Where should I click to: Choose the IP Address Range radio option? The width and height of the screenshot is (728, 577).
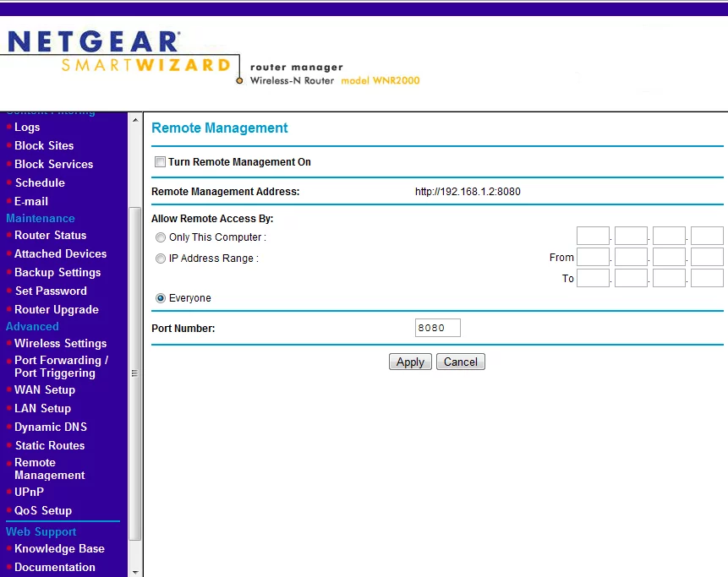coord(161,259)
